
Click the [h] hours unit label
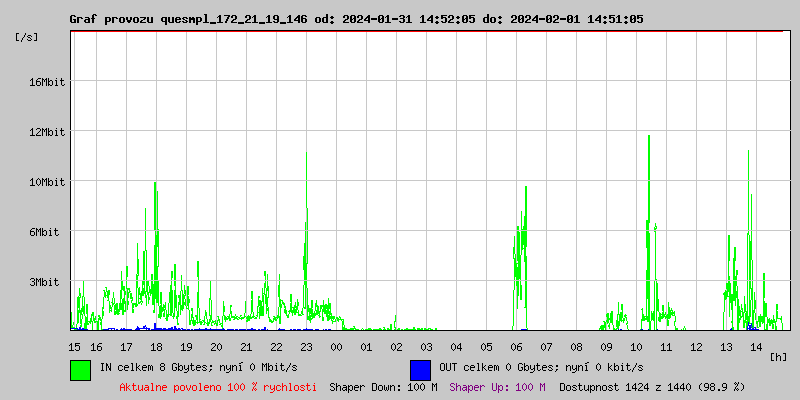click(x=778, y=356)
